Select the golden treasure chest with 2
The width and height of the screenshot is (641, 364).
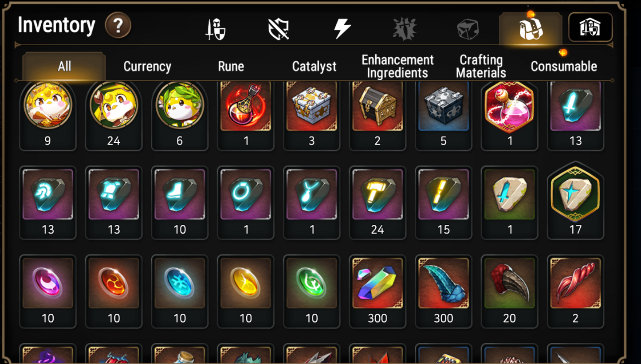click(x=378, y=114)
